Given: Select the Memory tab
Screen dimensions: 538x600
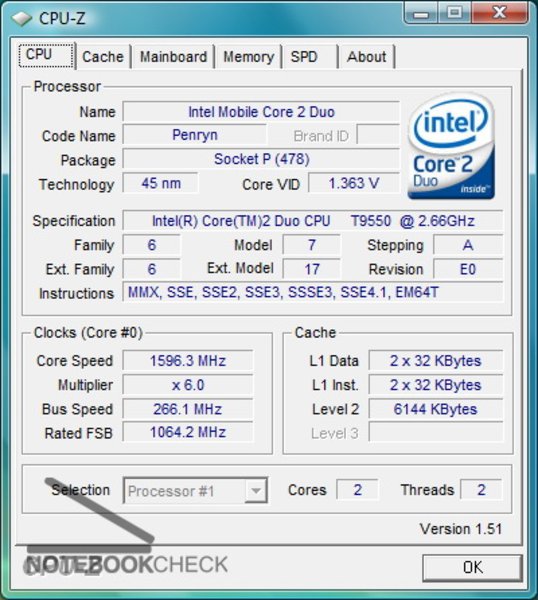Looking at the screenshot, I should [249, 57].
